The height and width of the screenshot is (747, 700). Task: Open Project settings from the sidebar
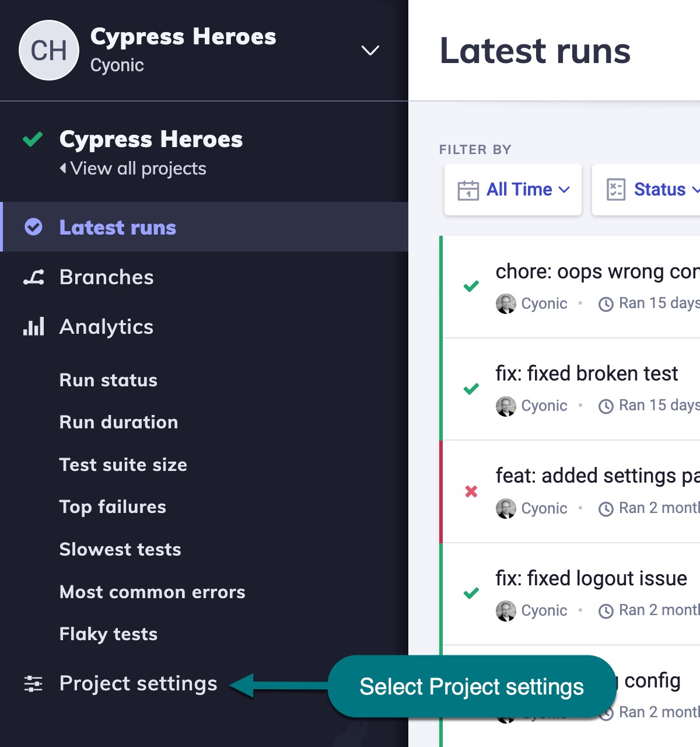coord(137,683)
